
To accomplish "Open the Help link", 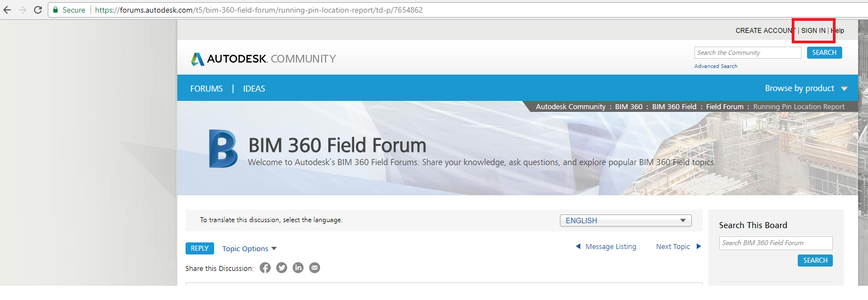I will tap(837, 31).
